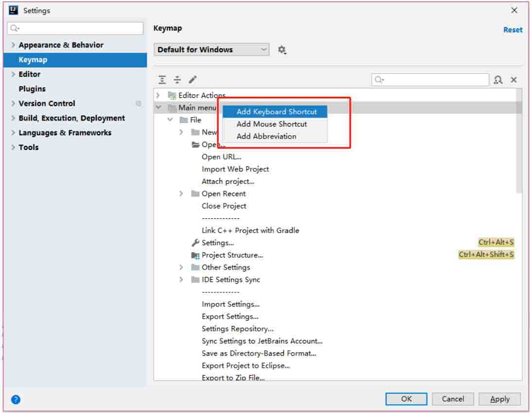Expand Languages & Frameworks section
Viewport: 532px width, 414px height.
[13, 132]
